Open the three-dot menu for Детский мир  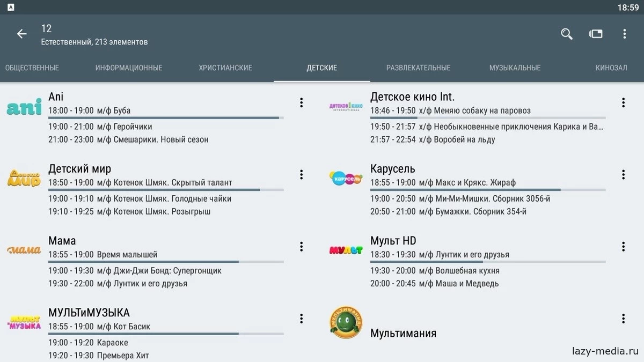[302, 174]
